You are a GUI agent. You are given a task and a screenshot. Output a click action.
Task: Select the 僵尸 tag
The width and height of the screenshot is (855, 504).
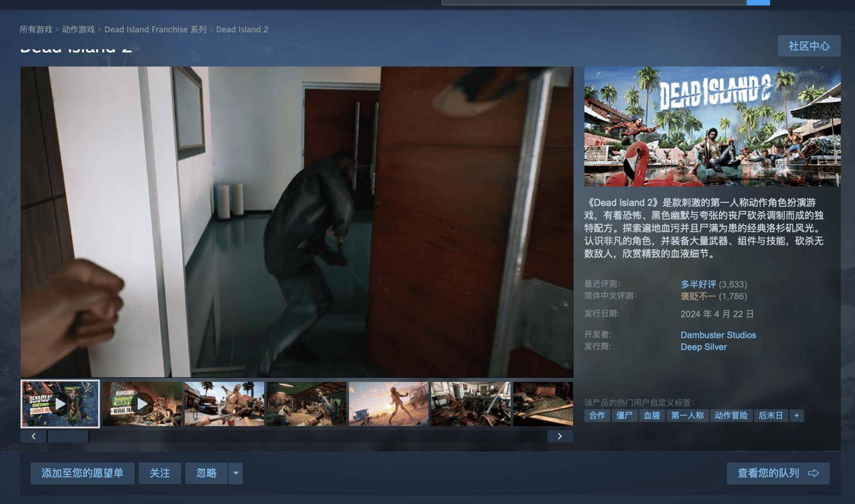point(624,416)
